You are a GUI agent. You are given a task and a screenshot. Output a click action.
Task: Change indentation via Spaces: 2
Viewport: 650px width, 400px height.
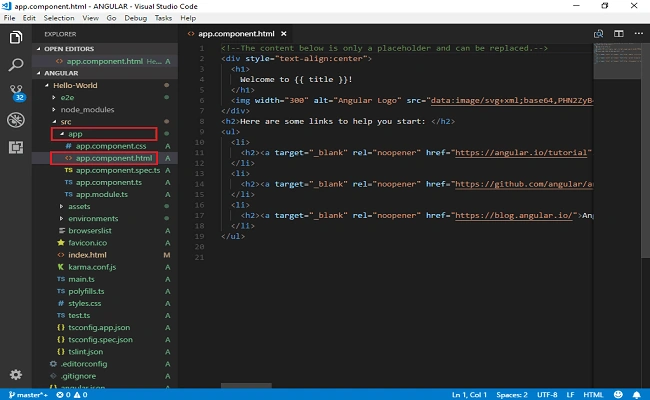click(x=512, y=395)
